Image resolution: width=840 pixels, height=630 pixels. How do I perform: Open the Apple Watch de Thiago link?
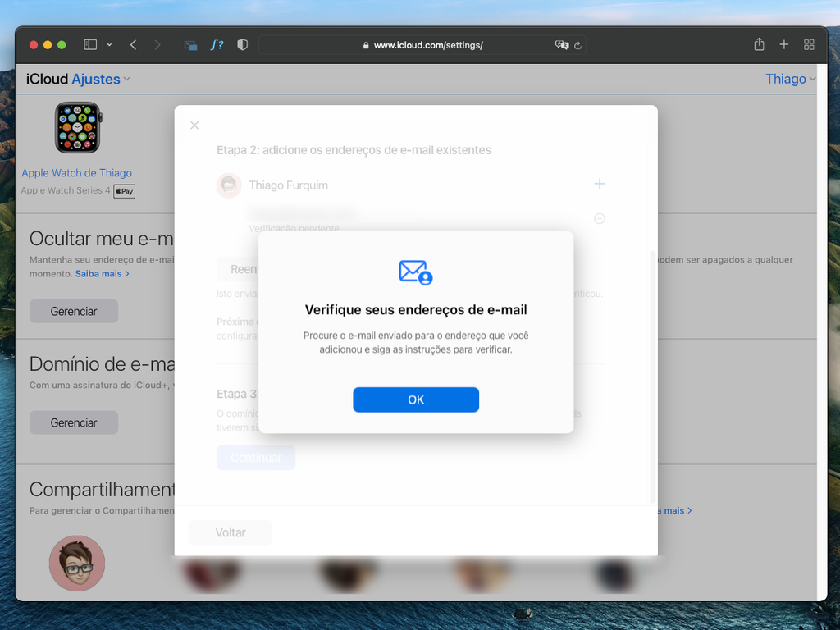pos(76,172)
